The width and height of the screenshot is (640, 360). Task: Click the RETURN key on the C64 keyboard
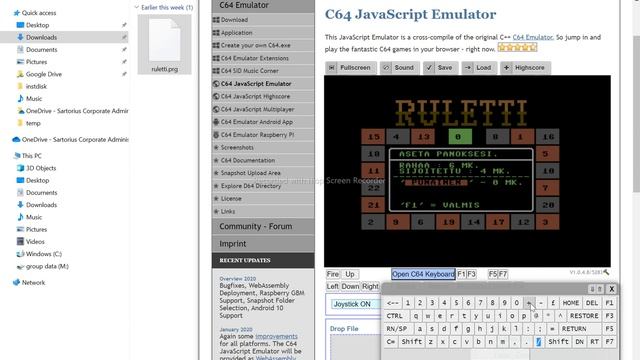[573, 329]
